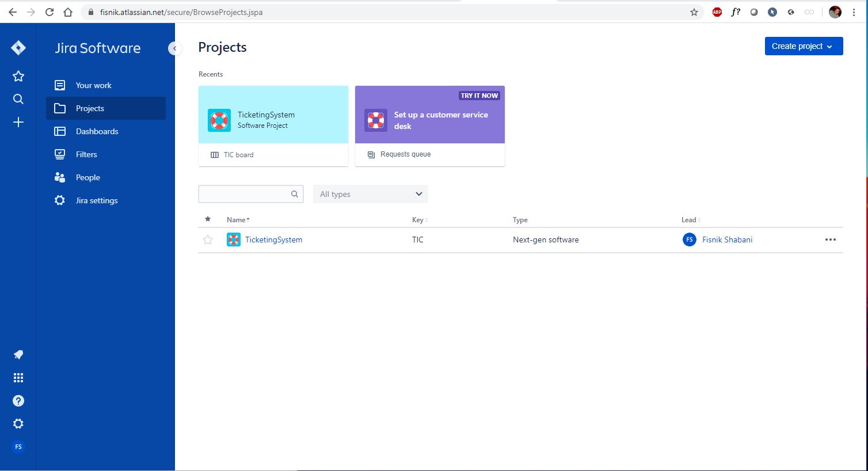The width and height of the screenshot is (868, 471).
Task: Open the help question mark icon
Action: point(18,401)
